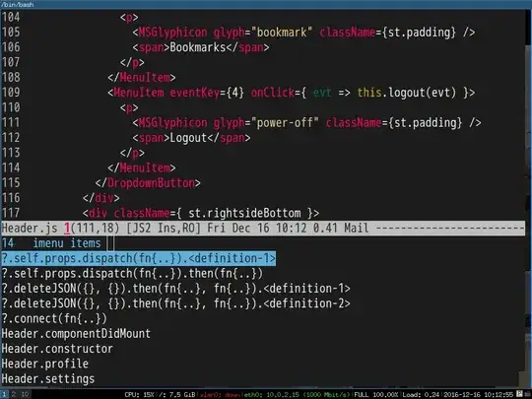Image resolution: width=532 pixels, height=399 pixels.
Task: Click the terminal vertical scrollbar
Action: pyautogui.click(x=528, y=199)
